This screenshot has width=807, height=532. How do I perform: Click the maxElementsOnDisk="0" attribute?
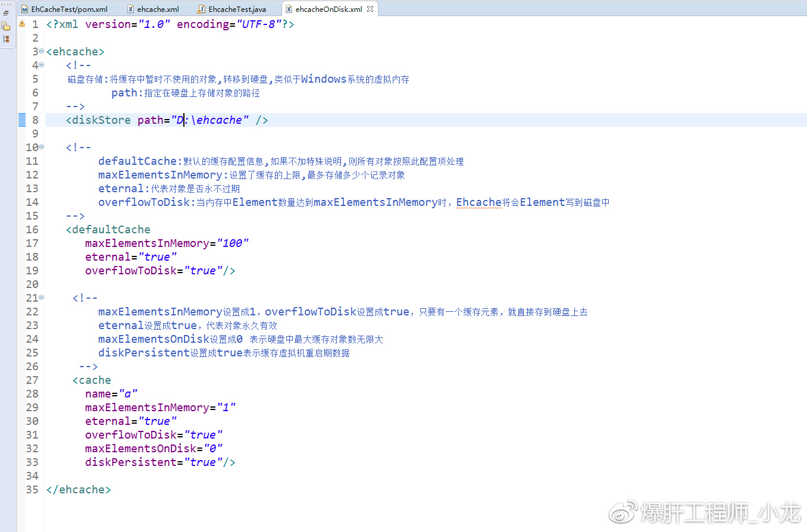(154, 449)
